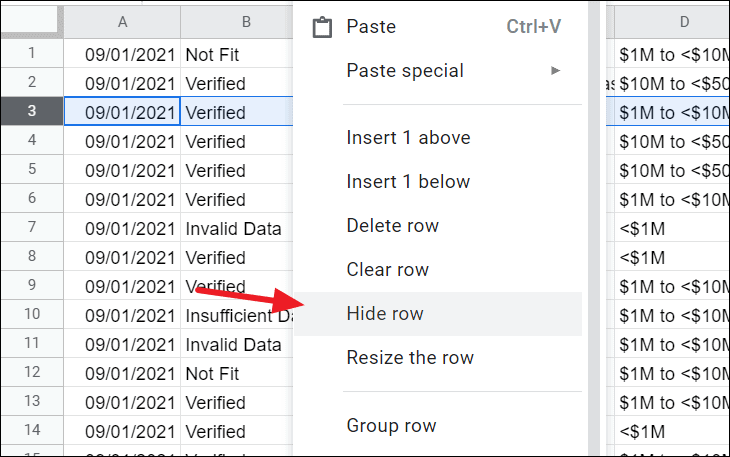Select row 3 header
Screen dimensions: 730x457
(32, 111)
